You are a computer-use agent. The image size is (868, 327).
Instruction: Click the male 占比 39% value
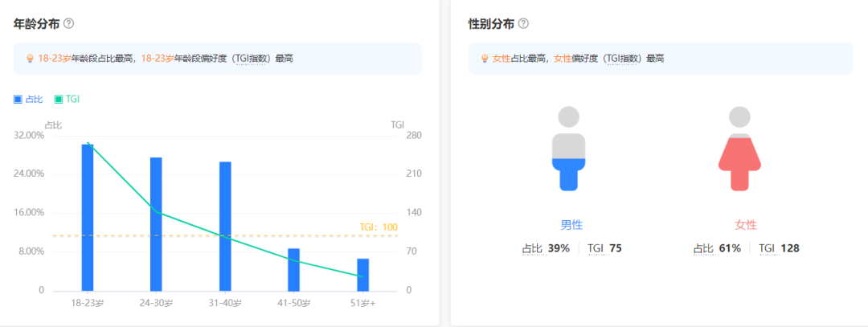point(559,248)
